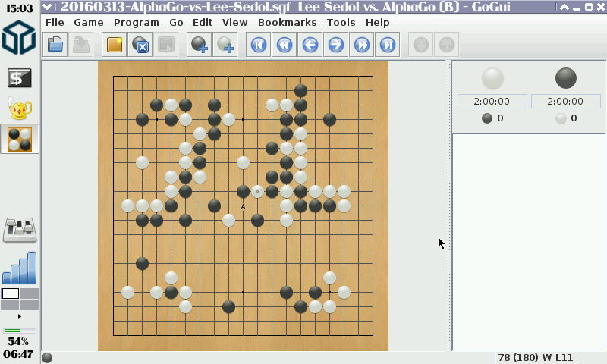Click the last-move marked white stone
Viewport: 607px width, 364px height.
[x=257, y=191]
